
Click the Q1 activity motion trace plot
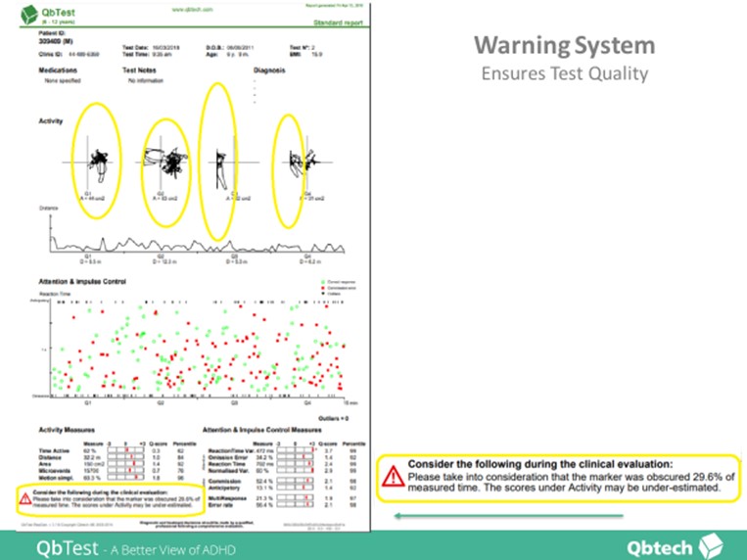89,164
